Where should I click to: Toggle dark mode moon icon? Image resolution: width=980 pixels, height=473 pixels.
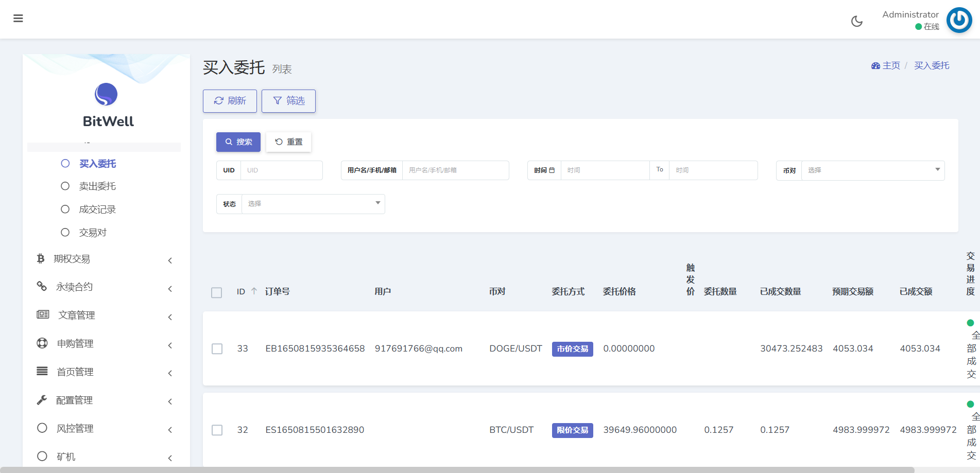tap(856, 21)
